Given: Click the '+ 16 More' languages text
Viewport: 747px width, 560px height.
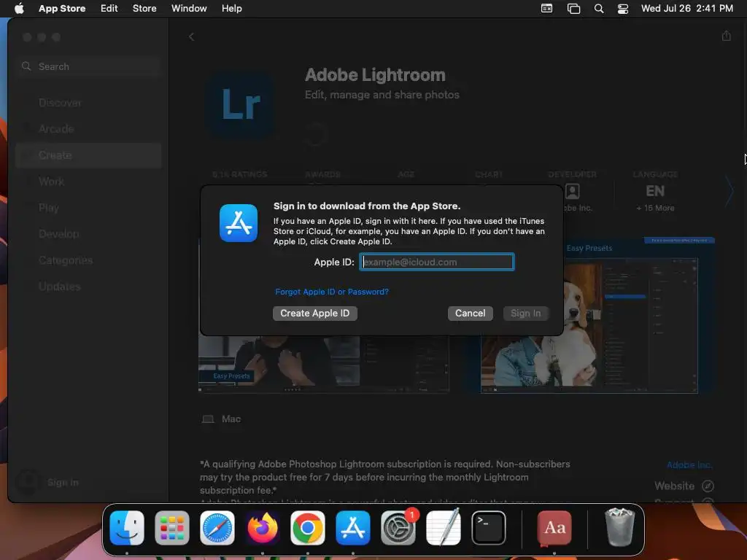Looking at the screenshot, I should tap(655, 208).
